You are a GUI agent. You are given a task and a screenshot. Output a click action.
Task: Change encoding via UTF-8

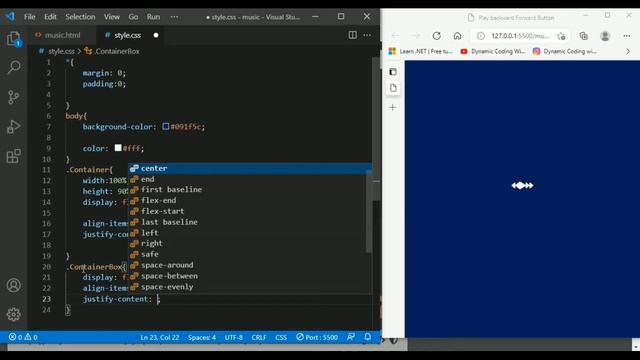(233, 337)
